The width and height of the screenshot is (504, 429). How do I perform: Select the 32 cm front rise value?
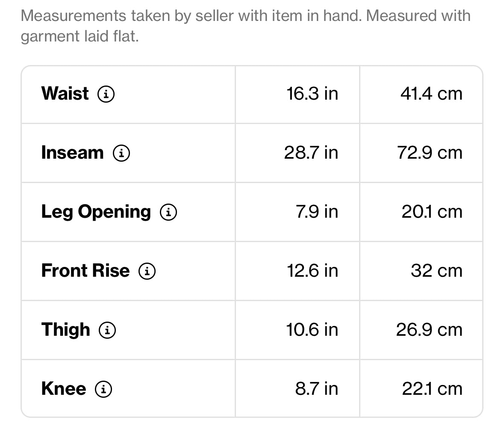(436, 271)
